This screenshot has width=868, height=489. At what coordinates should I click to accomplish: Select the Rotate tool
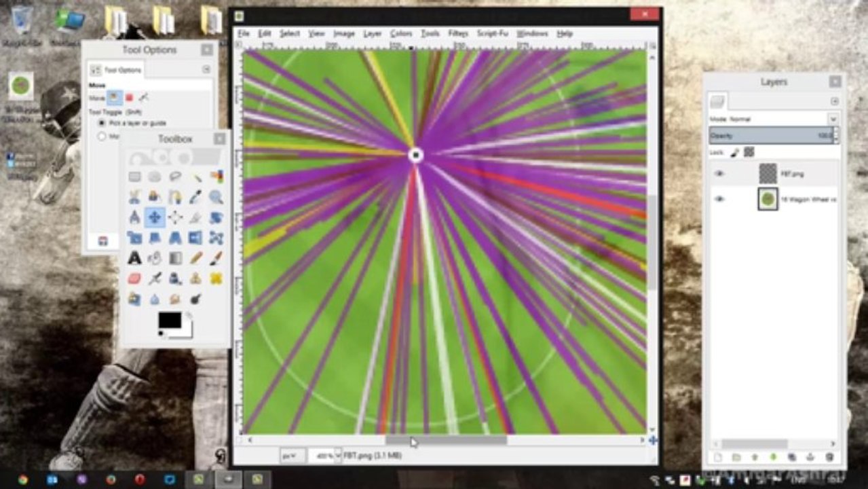(216, 217)
